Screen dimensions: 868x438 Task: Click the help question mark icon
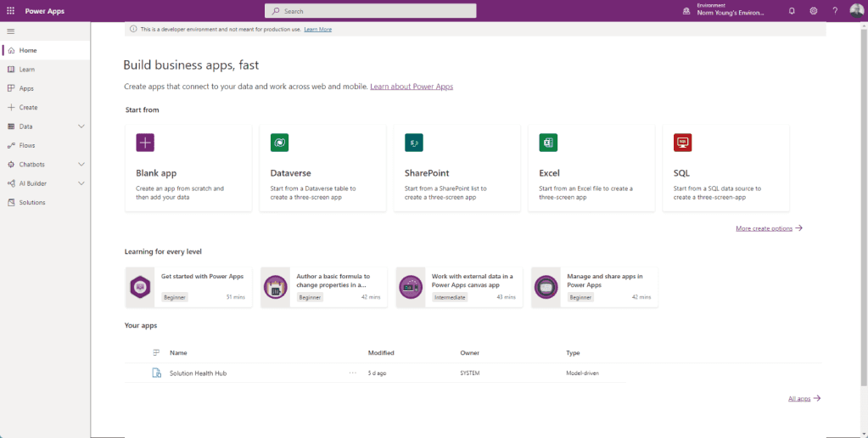(836, 11)
